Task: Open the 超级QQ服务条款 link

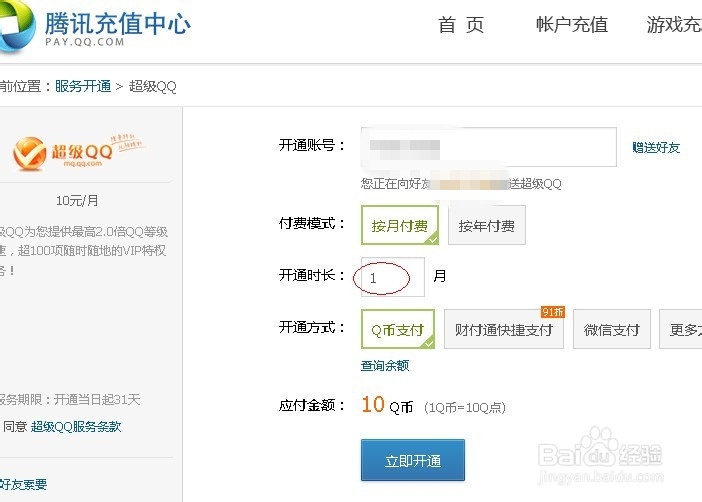Action: 76,426
